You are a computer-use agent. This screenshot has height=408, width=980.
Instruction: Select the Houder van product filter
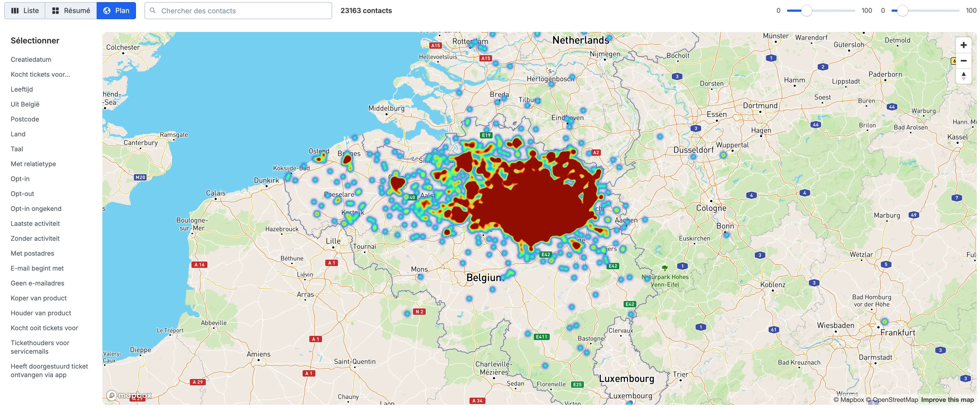(x=41, y=313)
